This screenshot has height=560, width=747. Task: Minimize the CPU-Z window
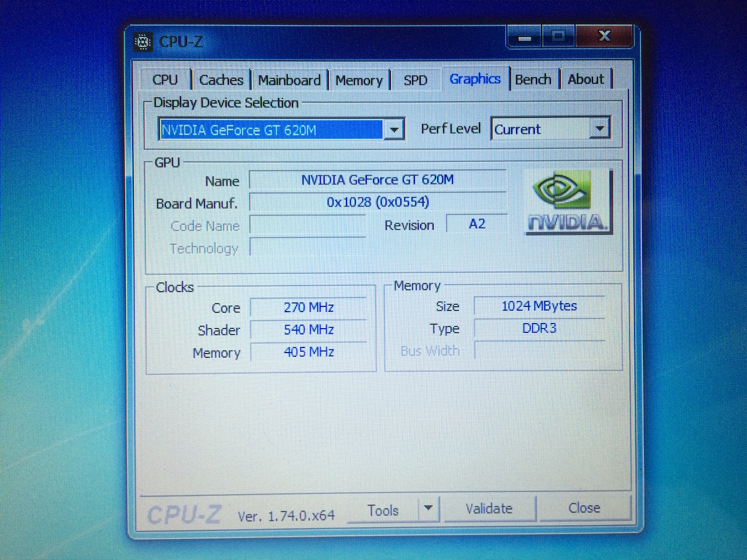tap(524, 37)
